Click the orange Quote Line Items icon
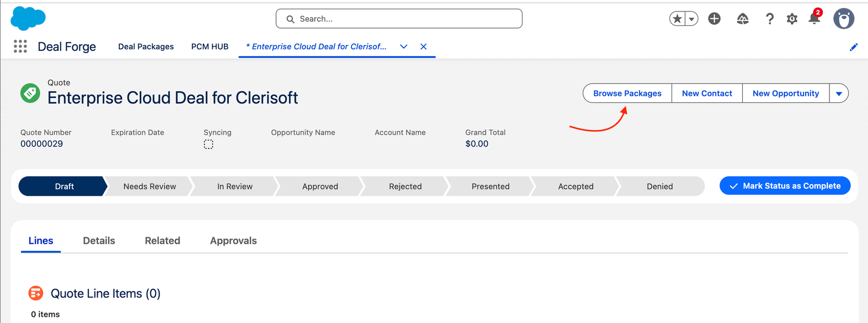 (x=36, y=293)
